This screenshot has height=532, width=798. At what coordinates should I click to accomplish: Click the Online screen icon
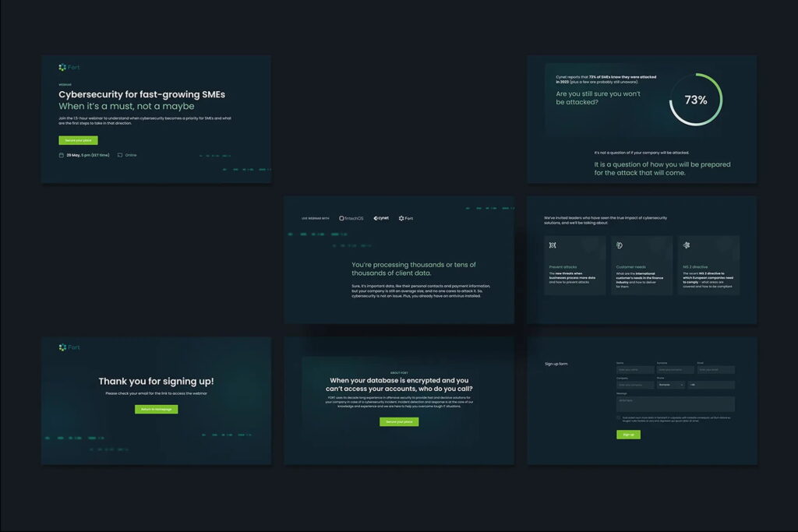tap(120, 155)
